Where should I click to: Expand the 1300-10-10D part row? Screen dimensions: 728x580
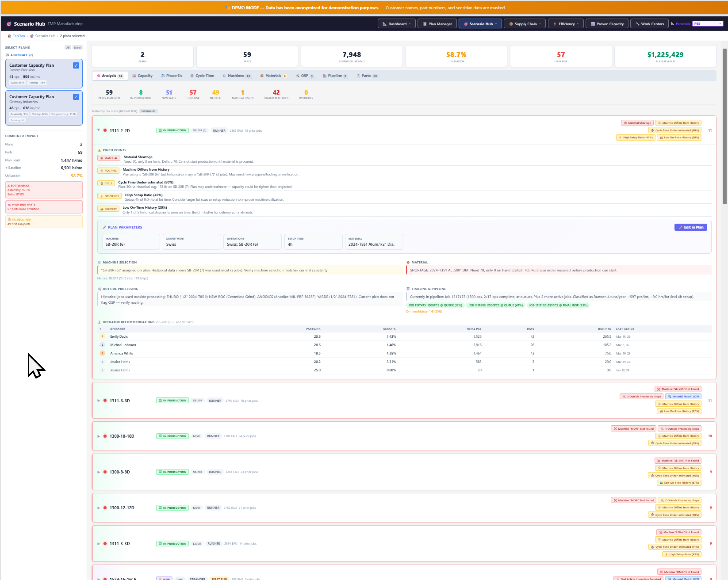point(99,436)
